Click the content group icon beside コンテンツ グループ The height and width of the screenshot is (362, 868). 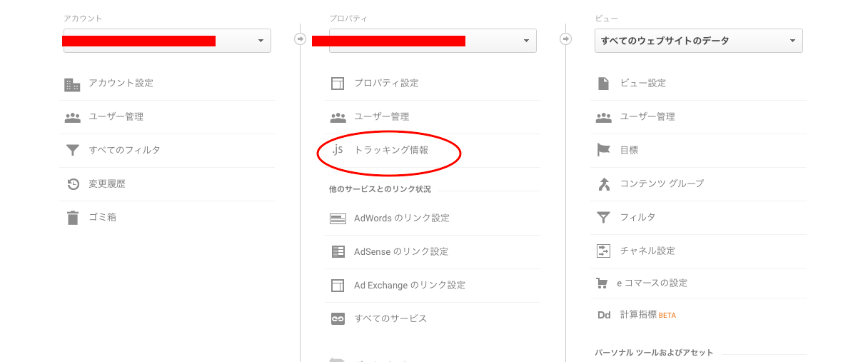604,184
